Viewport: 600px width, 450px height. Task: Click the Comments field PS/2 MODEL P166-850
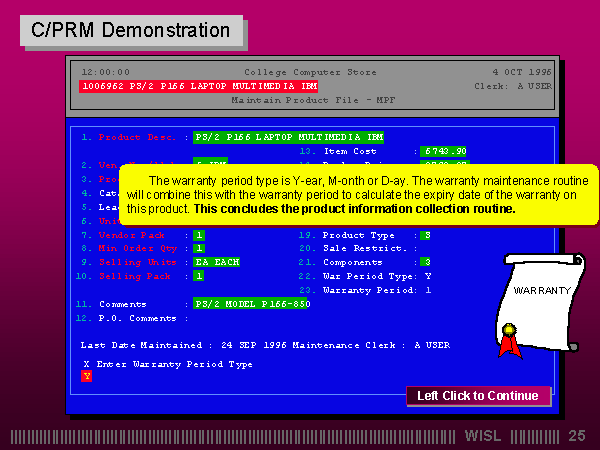point(252,303)
